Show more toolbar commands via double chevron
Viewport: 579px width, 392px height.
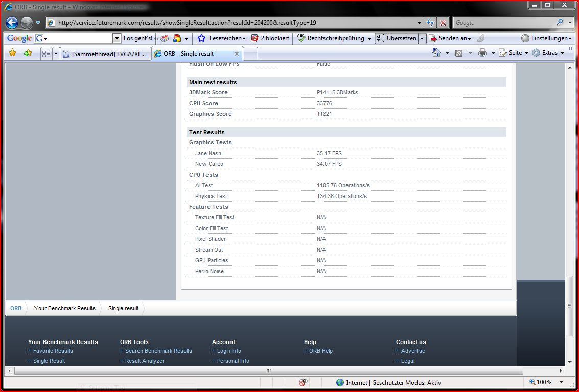click(571, 48)
